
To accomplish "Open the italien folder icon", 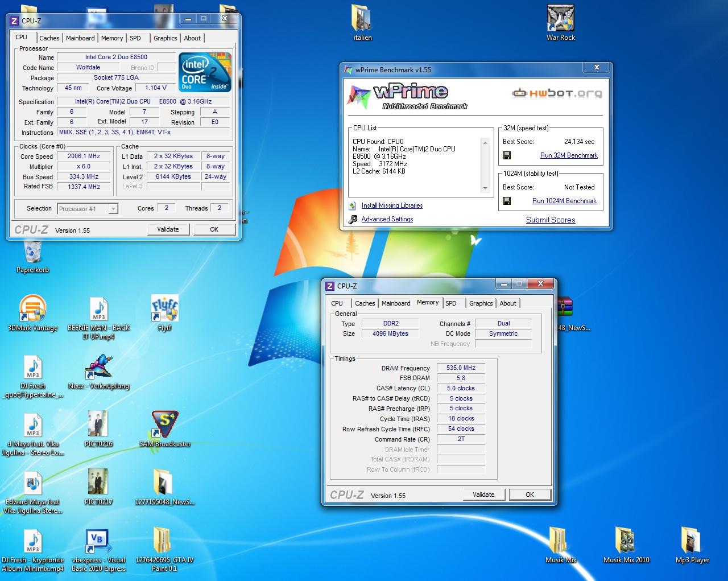I will [x=362, y=19].
